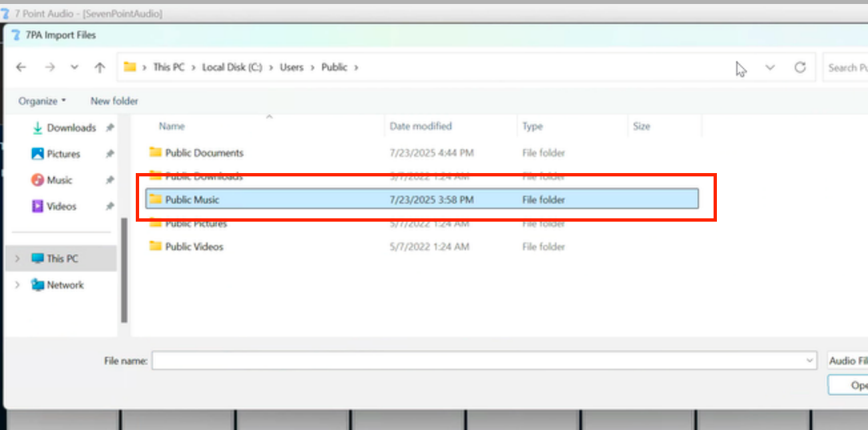Click the Forward navigation arrow
The height and width of the screenshot is (430, 868).
pos(49,67)
